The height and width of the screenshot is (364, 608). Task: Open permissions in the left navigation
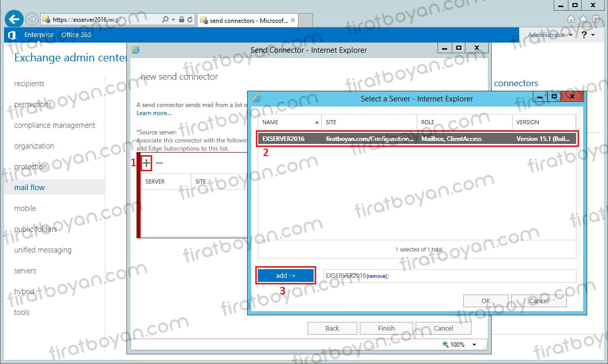[x=32, y=104]
